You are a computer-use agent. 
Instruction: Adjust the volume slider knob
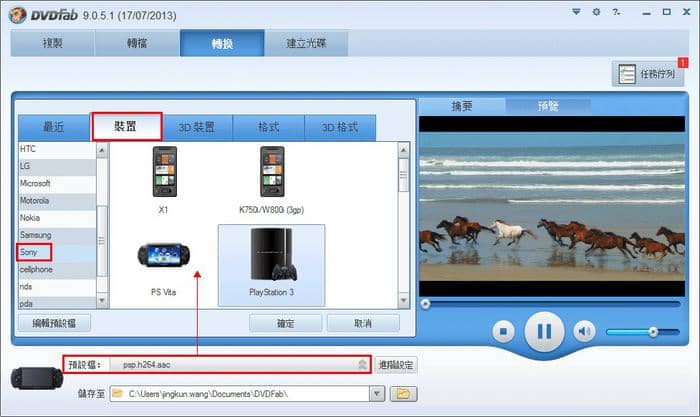click(x=653, y=332)
